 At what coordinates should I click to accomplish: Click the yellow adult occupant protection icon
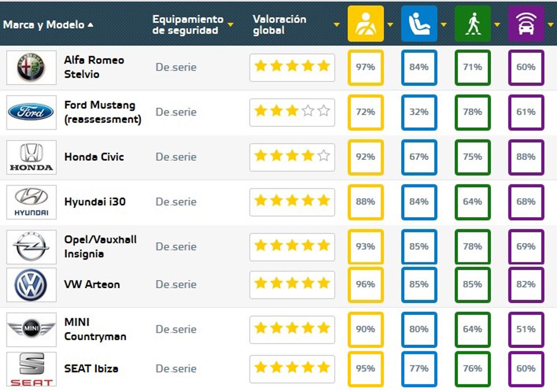365,24
